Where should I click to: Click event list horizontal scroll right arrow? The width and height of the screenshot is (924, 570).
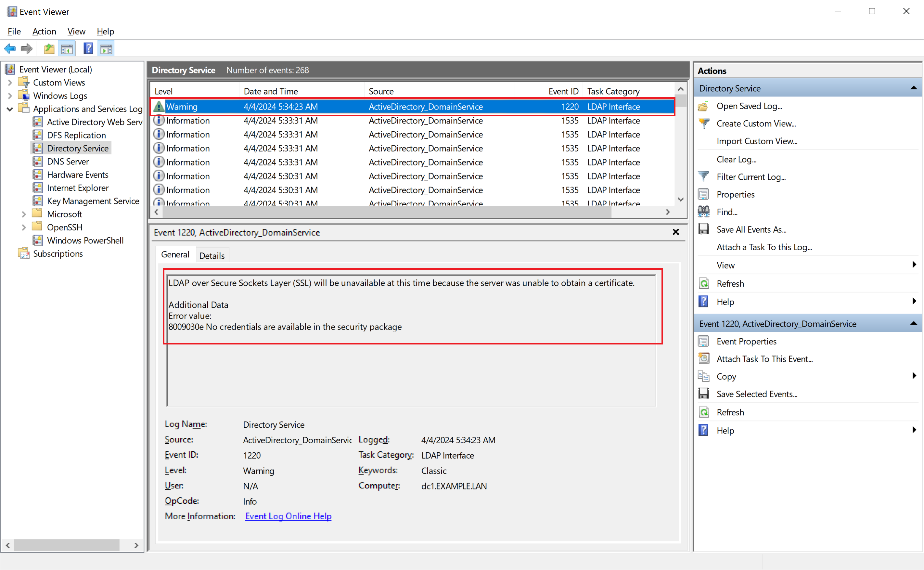pos(668,212)
